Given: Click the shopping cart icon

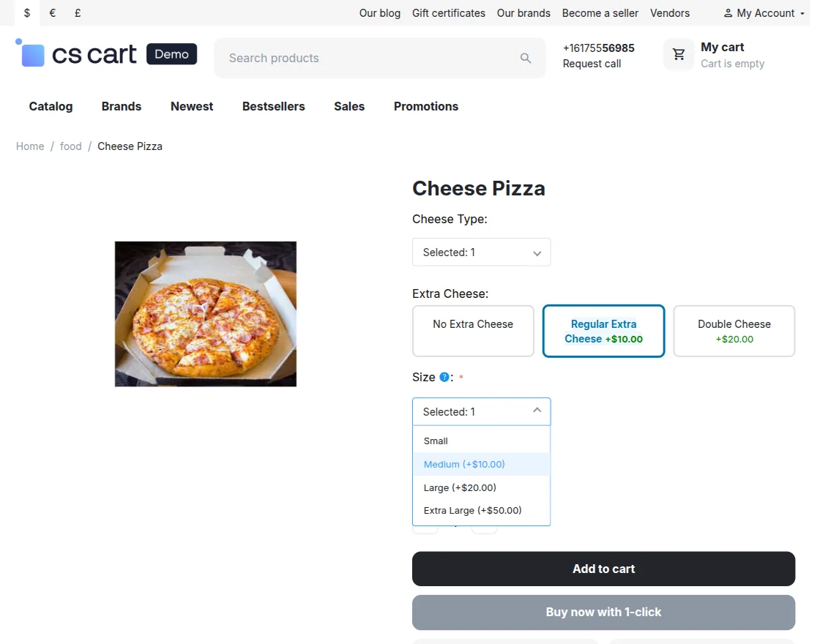Looking at the screenshot, I should click(x=678, y=54).
